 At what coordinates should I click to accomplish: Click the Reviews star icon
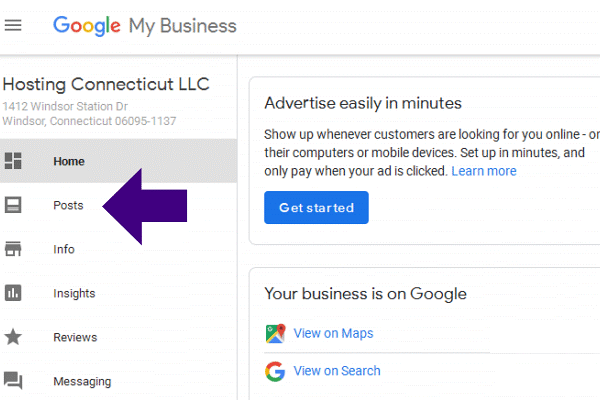[13, 337]
